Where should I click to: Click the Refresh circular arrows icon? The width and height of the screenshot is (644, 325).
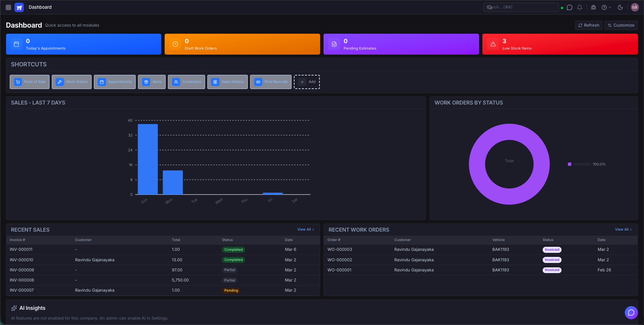[x=580, y=25]
